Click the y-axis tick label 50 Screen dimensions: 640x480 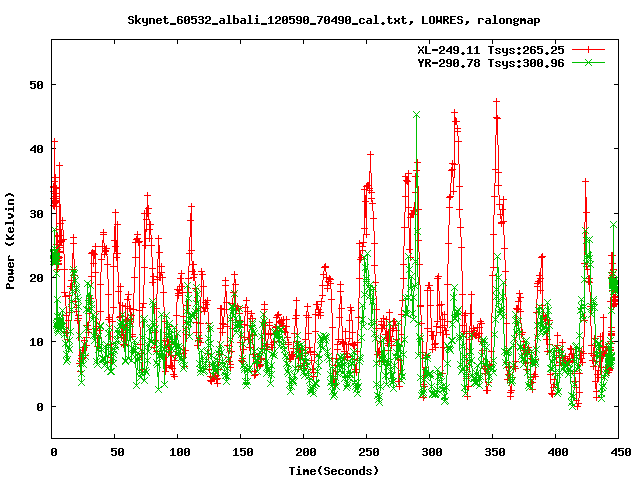pyautogui.click(x=36, y=85)
